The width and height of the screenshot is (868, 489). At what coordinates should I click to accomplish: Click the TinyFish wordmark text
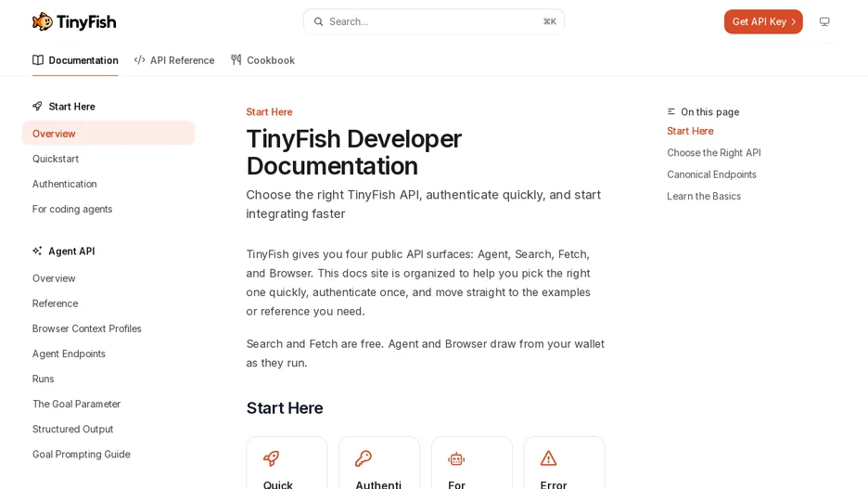tap(86, 22)
